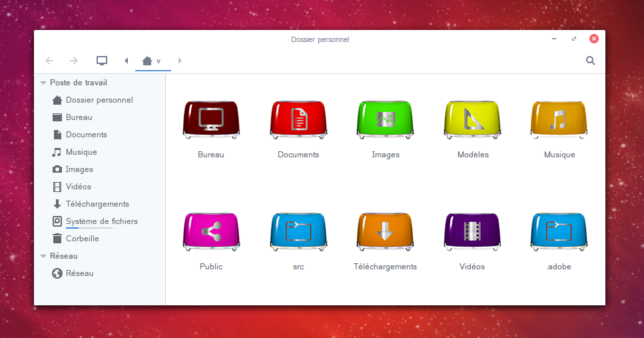The width and height of the screenshot is (644, 338).
Task: Open the pink Public toaster folder
Action: 211,231
